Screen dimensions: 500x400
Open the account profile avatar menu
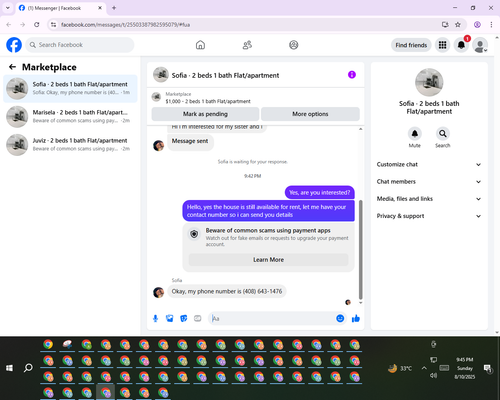pos(480,45)
